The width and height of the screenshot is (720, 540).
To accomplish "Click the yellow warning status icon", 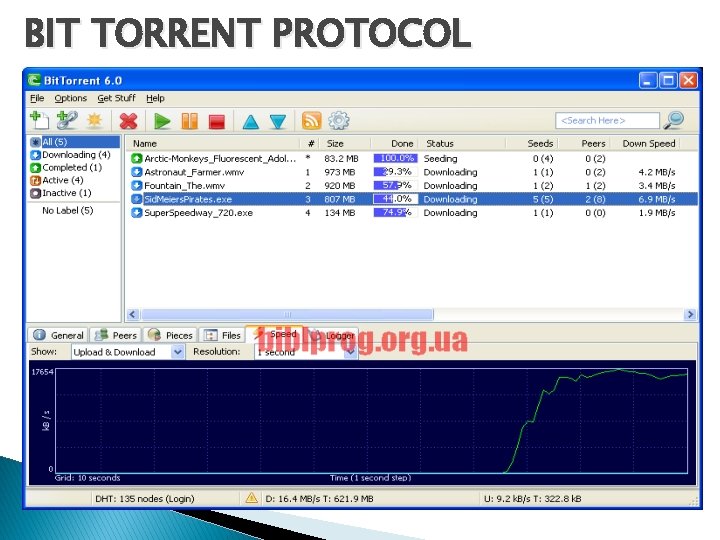I will 251,498.
